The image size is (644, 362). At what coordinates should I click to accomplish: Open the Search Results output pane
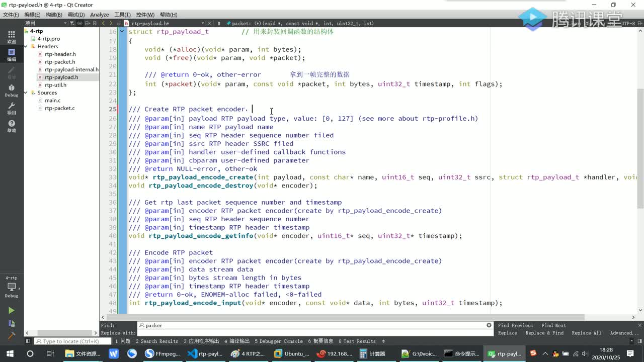pyautogui.click(x=156, y=341)
